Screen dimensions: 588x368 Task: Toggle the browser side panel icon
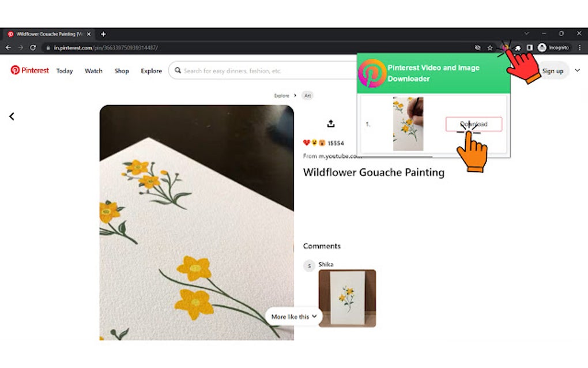pyautogui.click(x=529, y=47)
